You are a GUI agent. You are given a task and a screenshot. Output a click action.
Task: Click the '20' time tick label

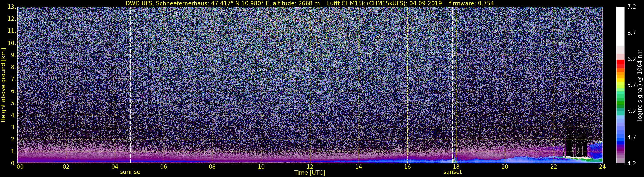click(505, 167)
